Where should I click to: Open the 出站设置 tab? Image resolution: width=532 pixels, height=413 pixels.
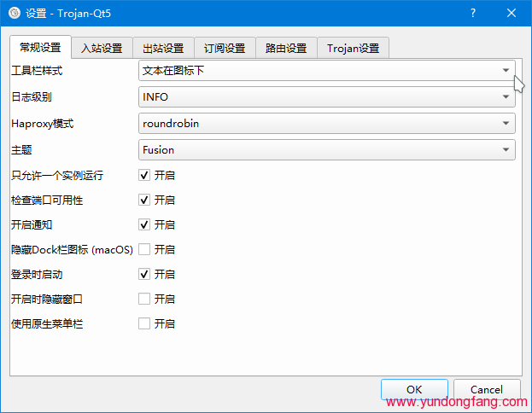(x=163, y=48)
